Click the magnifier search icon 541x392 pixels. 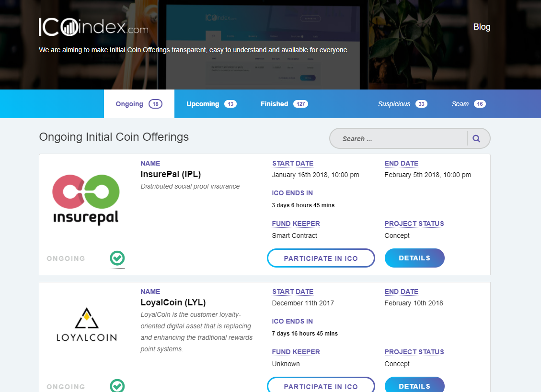pos(476,139)
